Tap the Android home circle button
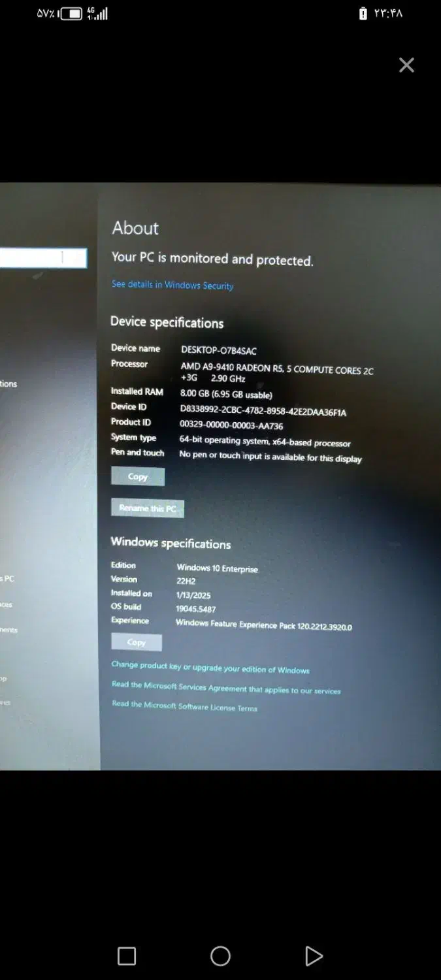The height and width of the screenshot is (980, 441). click(220, 956)
